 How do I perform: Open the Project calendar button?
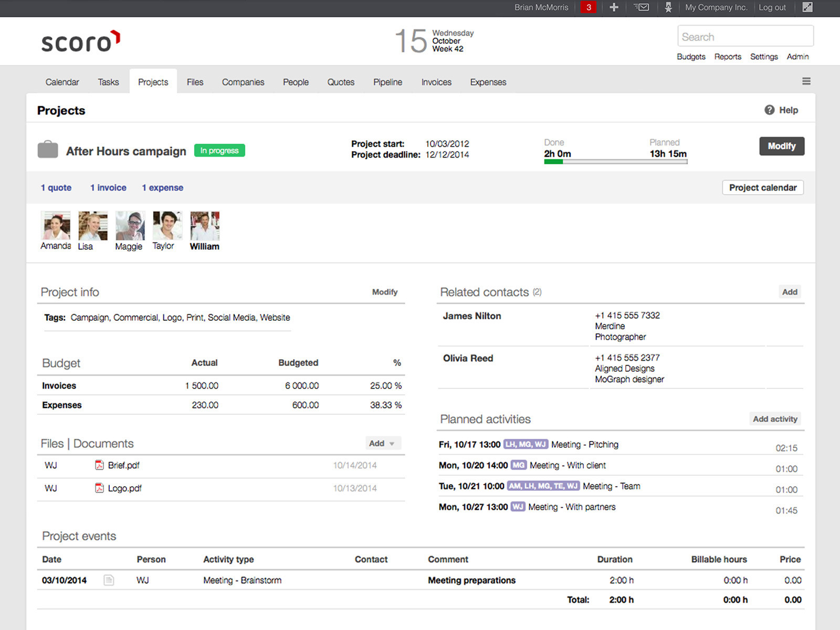[x=763, y=187]
